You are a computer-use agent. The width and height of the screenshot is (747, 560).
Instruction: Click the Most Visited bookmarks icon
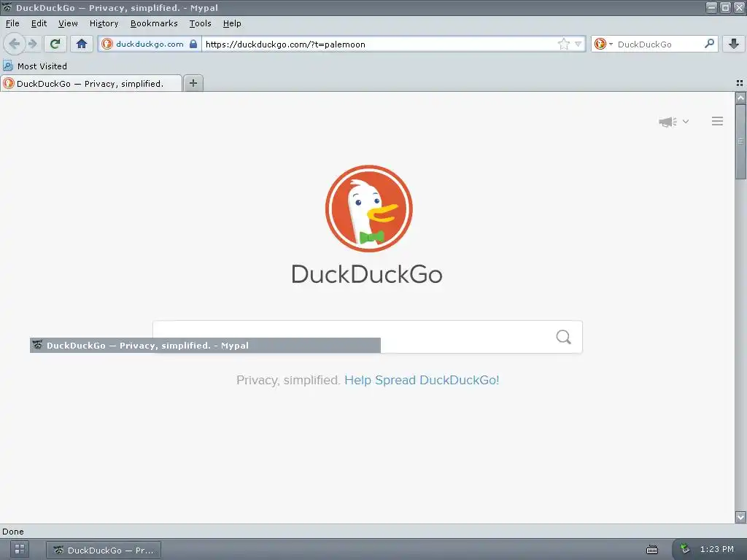click(8, 66)
